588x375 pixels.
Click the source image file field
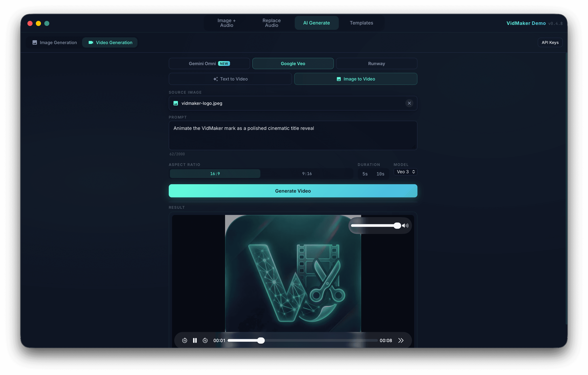[x=293, y=103]
